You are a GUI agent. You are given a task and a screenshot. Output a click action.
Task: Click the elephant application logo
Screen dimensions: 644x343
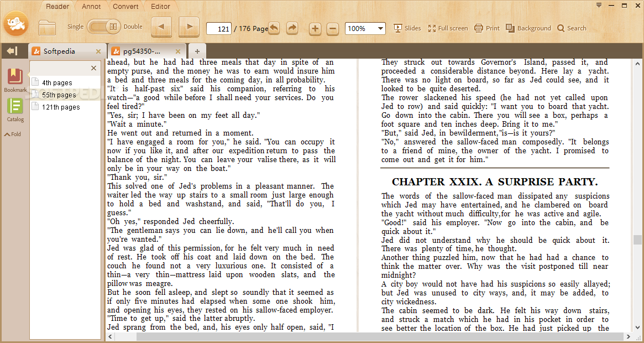click(16, 23)
